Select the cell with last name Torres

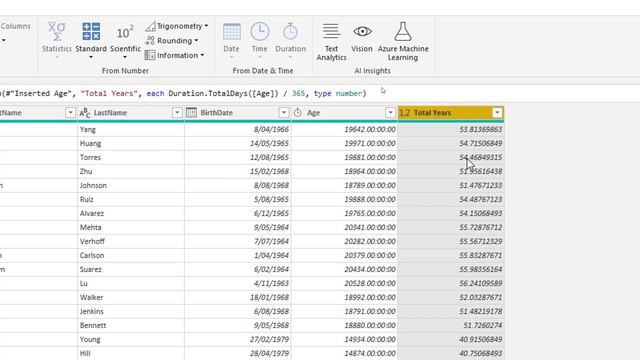tap(131, 157)
